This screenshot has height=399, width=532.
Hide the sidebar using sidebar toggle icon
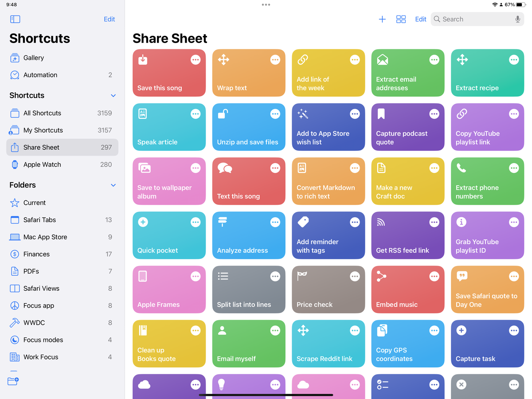click(x=15, y=19)
